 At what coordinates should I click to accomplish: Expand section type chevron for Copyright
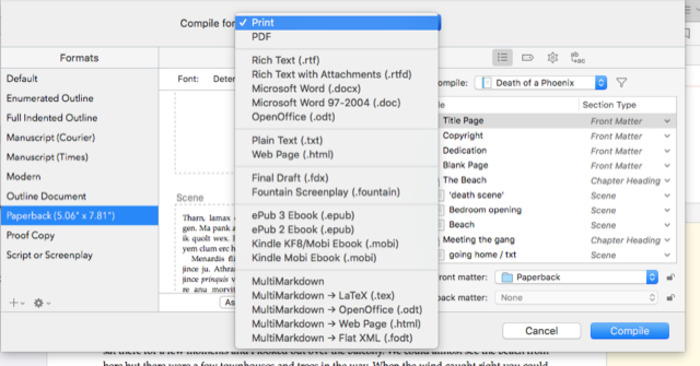pyautogui.click(x=667, y=136)
